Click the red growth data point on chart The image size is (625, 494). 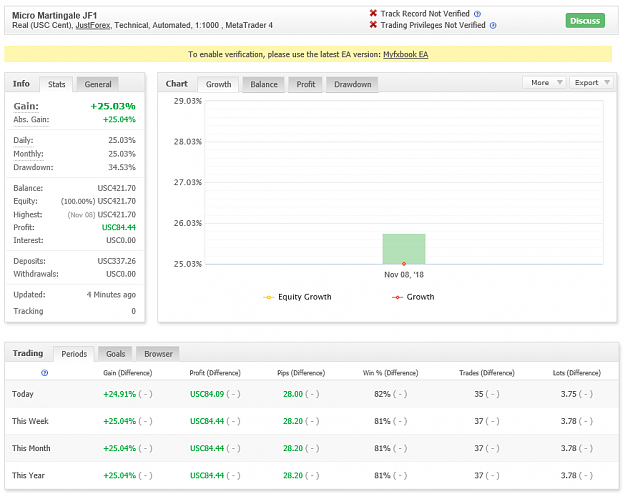[x=404, y=264]
